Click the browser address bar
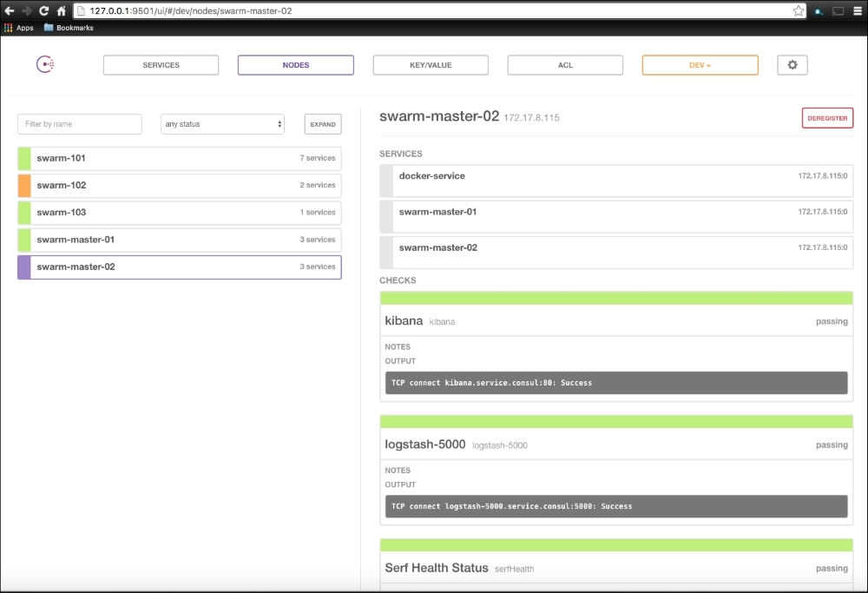 click(x=434, y=11)
